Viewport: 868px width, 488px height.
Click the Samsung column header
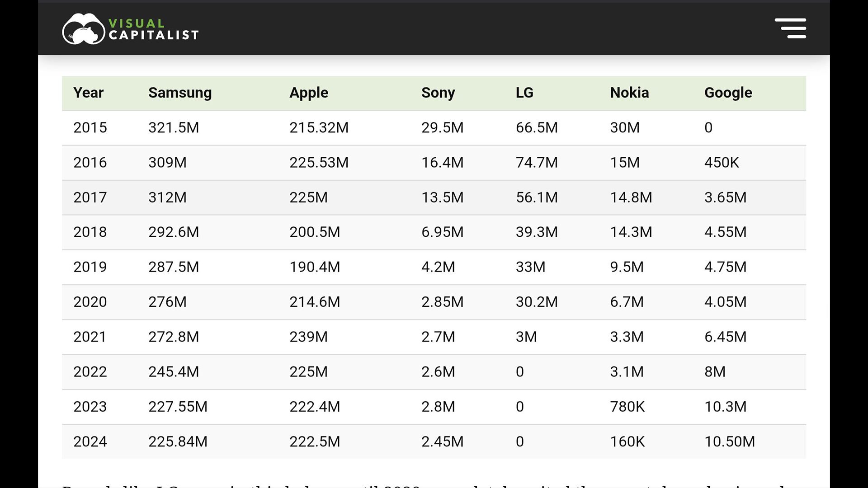(180, 93)
